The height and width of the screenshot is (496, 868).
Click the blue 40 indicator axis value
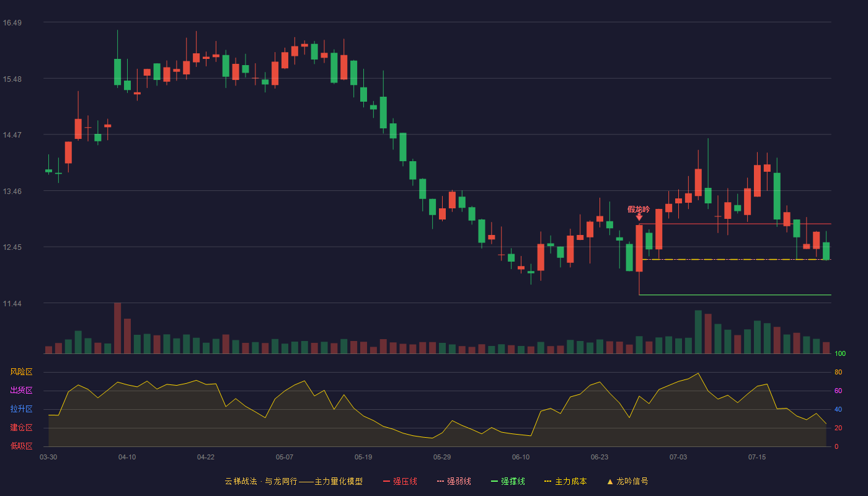[x=838, y=409]
